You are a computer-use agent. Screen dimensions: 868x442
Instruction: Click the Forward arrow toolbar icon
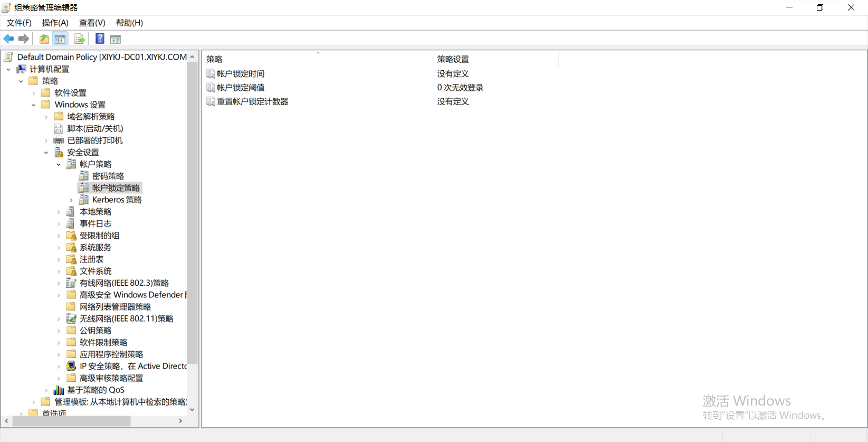[24, 39]
